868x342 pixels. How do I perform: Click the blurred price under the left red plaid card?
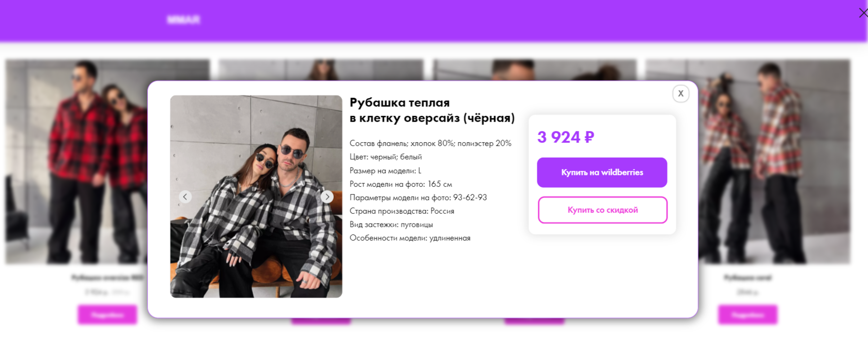(107, 292)
